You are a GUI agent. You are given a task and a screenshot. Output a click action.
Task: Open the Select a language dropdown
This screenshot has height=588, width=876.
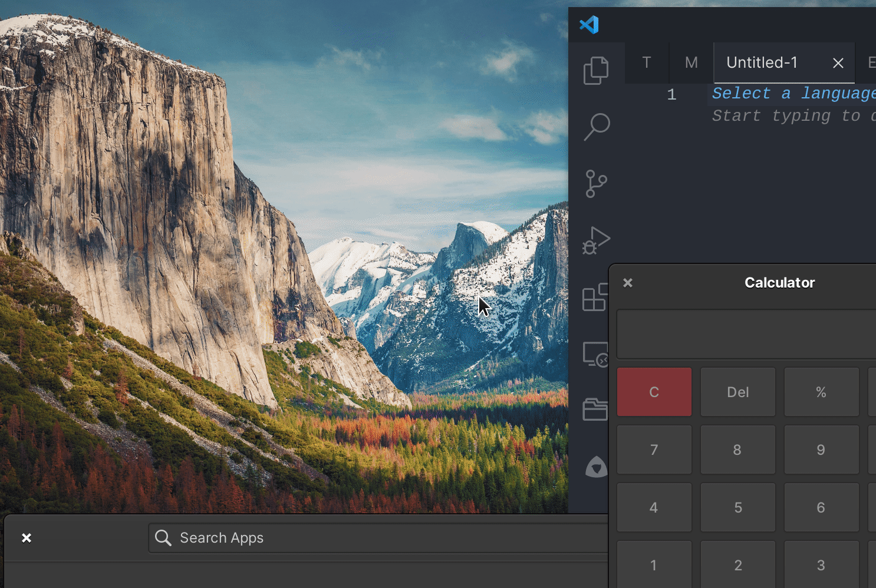coord(793,93)
